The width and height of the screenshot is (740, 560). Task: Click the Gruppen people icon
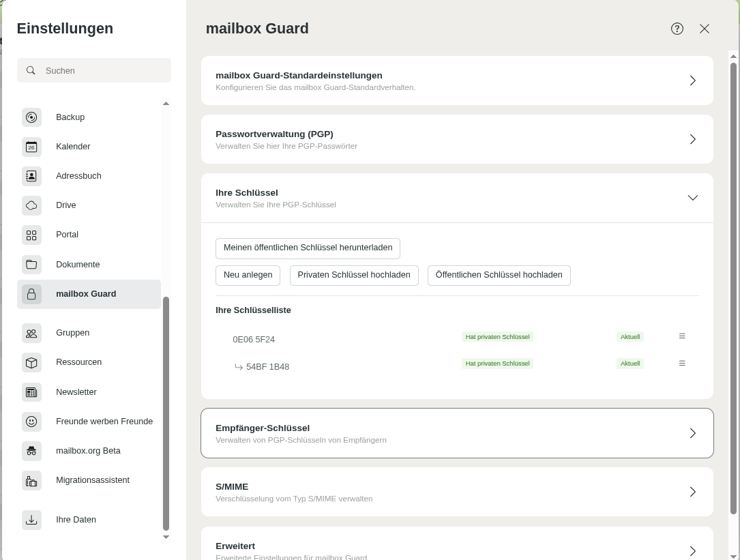tap(31, 334)
